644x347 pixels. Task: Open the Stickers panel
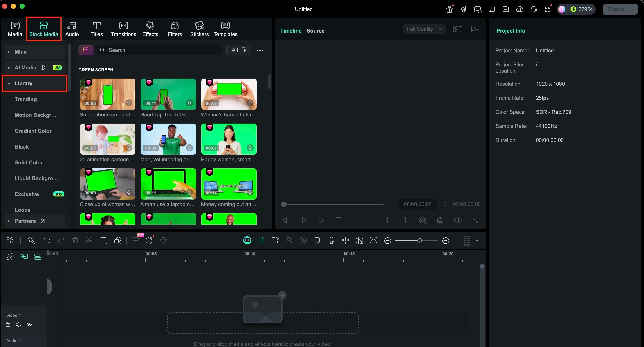coord(199,28)
